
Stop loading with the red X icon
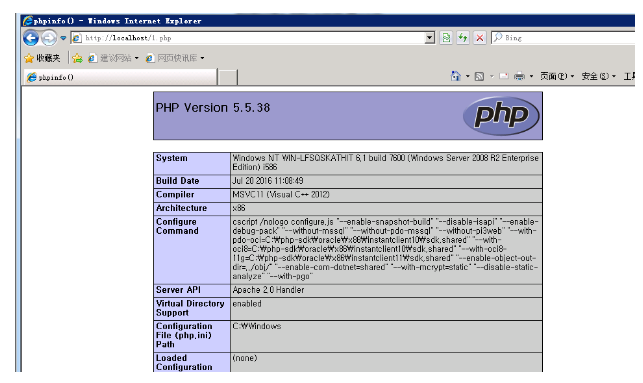point(479,38)
